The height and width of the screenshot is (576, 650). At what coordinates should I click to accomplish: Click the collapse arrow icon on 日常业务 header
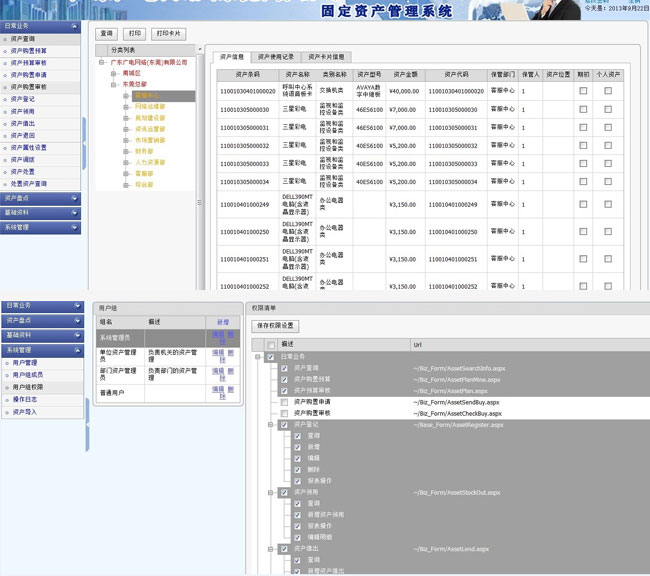click(76, 26)
